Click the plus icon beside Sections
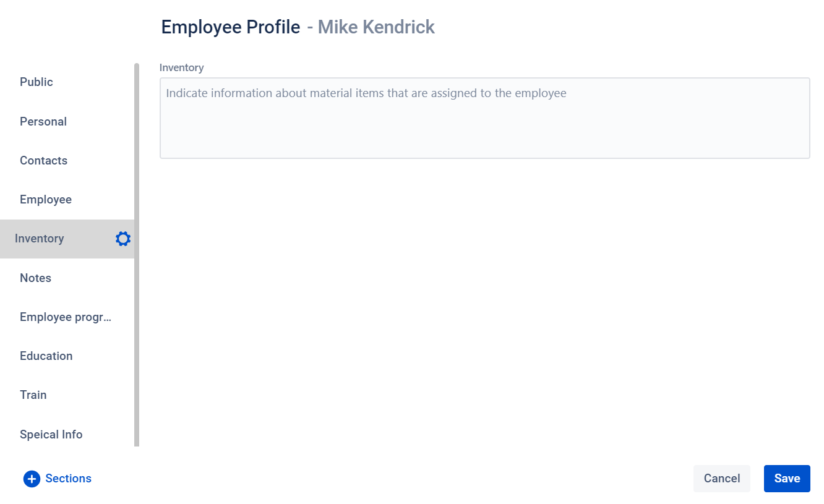 click(32, 479)
